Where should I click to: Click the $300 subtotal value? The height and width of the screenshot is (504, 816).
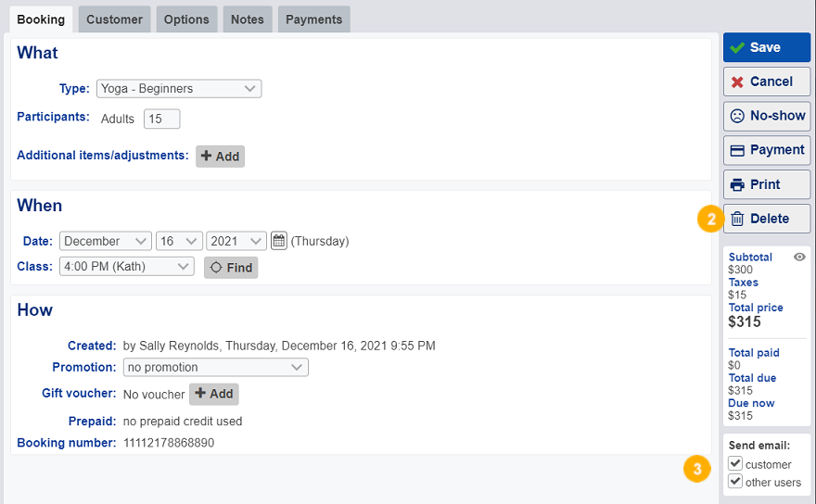[740, 270]
